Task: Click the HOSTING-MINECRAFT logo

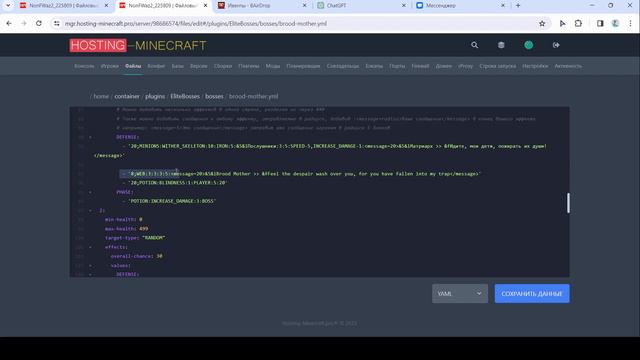Action: pos(138,45)
